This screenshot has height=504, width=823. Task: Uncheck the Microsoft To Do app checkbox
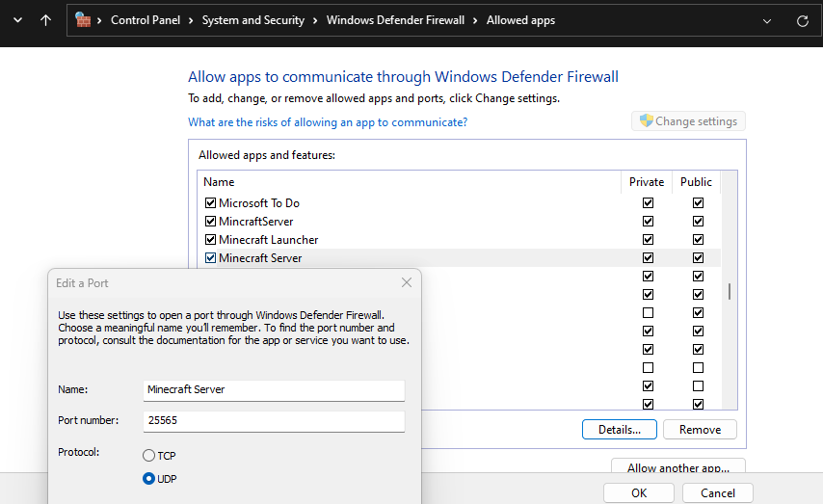[x=210, y=203]
